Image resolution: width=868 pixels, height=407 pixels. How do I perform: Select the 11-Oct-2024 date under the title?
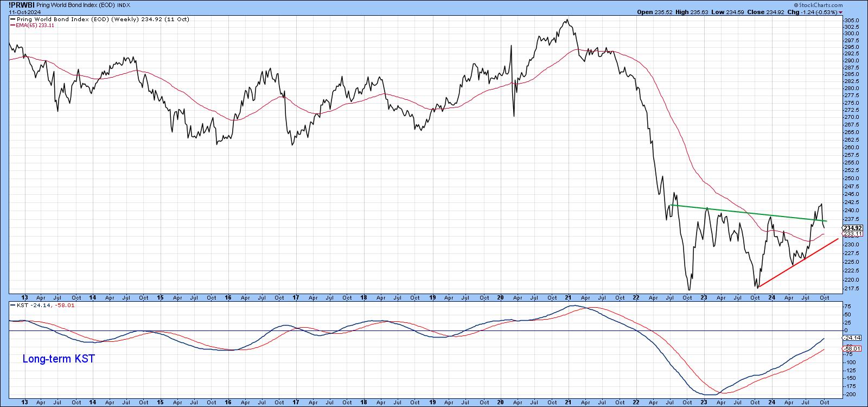[x=25, y=12]
